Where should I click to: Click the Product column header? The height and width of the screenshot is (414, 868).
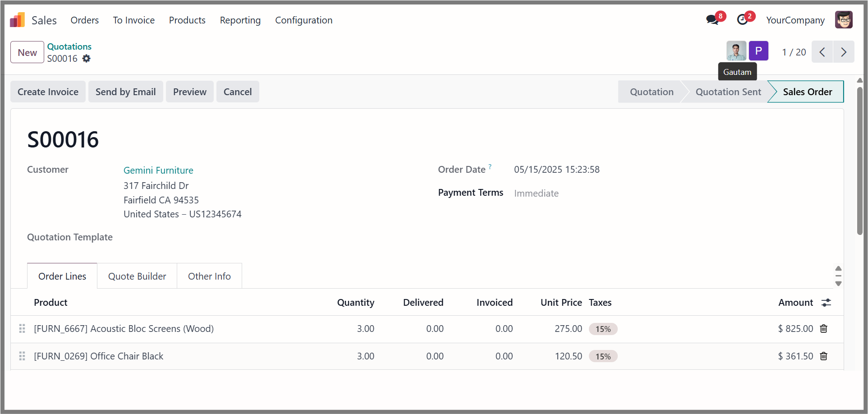51,303
